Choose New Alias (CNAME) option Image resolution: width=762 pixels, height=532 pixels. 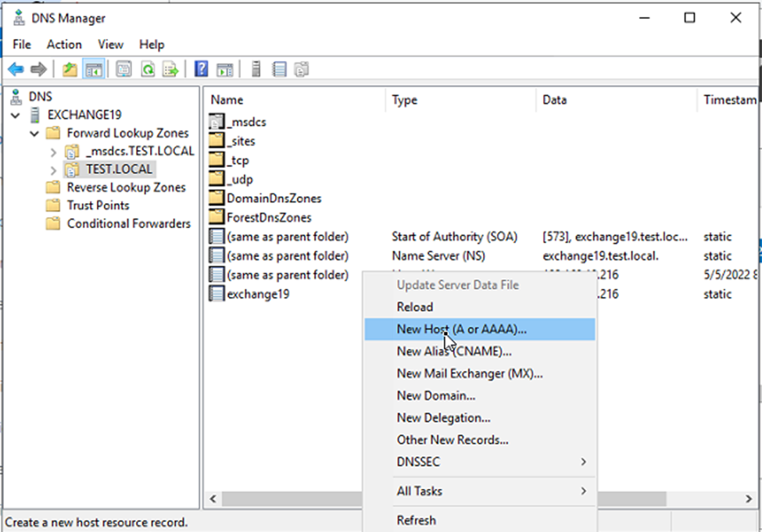479,352
